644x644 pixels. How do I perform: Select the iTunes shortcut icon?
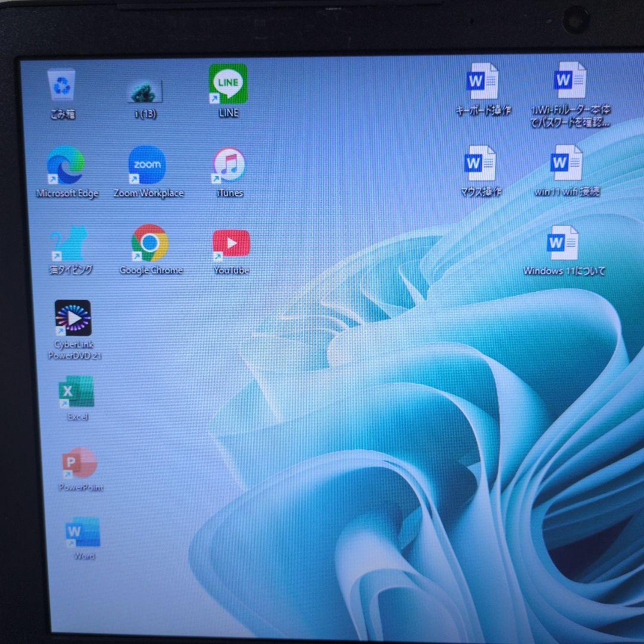coord(229,165)
